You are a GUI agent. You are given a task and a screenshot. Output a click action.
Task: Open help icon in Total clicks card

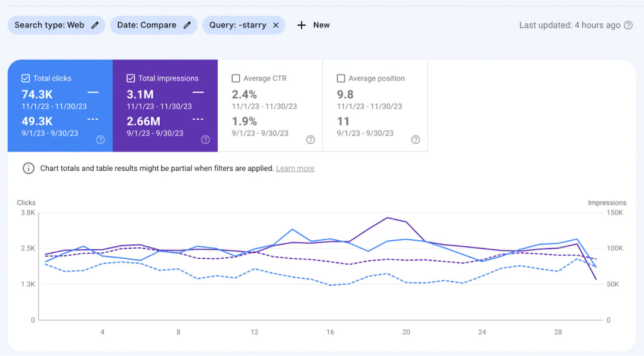coord(100,140)
